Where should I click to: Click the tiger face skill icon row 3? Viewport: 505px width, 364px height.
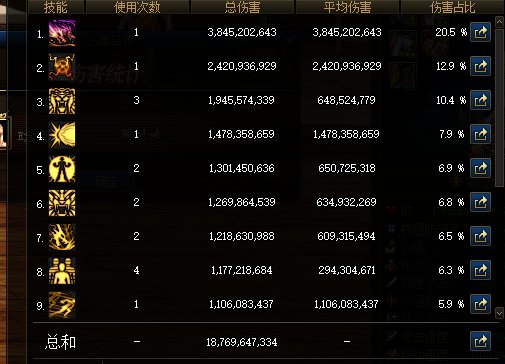(x=62, y=101)
